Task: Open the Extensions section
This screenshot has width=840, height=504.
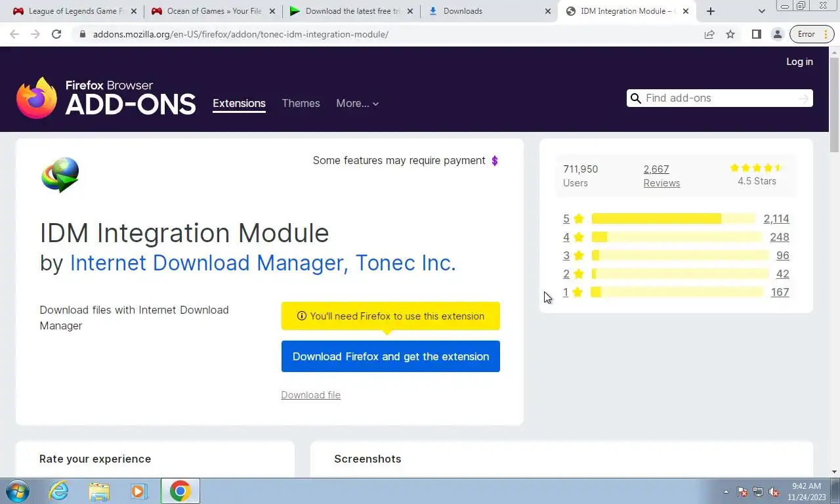Action: tap(239, 104)
